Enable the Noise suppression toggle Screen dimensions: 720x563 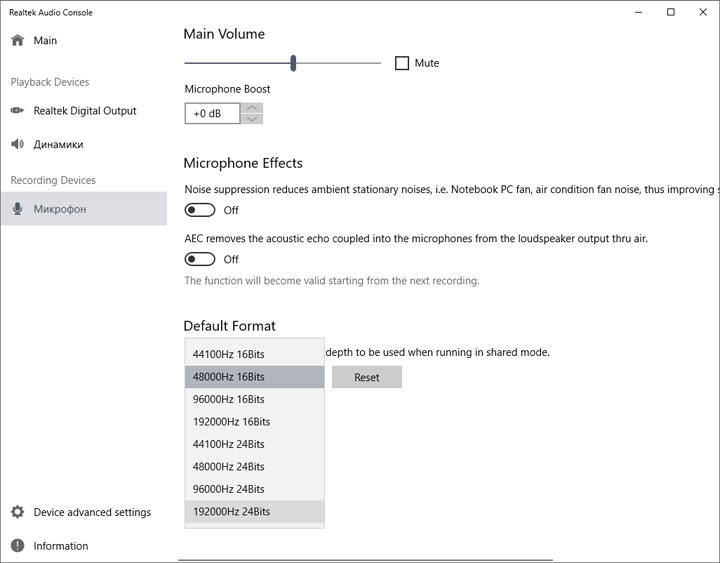click(200, 210)
